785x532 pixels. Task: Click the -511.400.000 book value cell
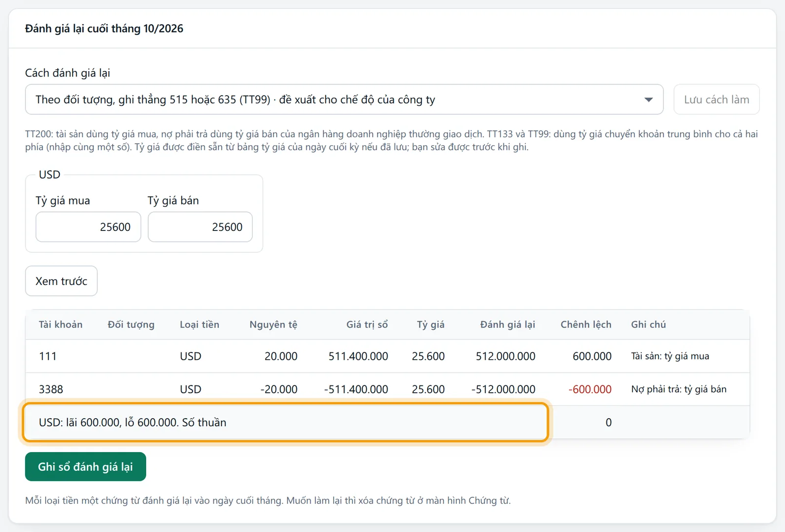coord(356,389)
